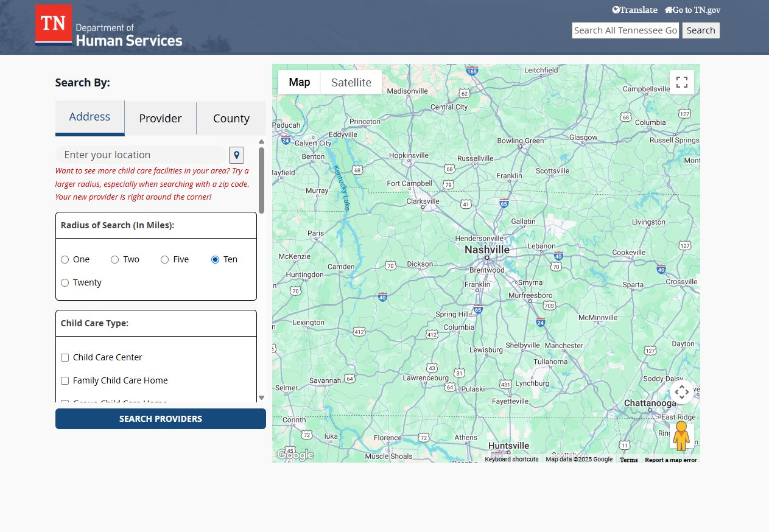Viewport: 769px width, 532px height.
Task: Open the map Terms link
Action: click(x=629, y=460)
